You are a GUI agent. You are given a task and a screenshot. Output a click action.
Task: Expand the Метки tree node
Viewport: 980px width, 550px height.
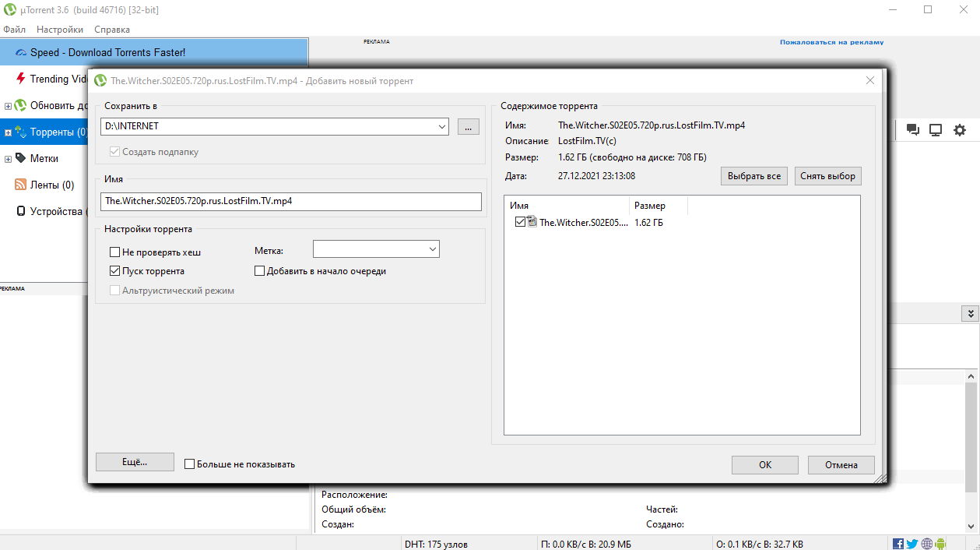8,158
